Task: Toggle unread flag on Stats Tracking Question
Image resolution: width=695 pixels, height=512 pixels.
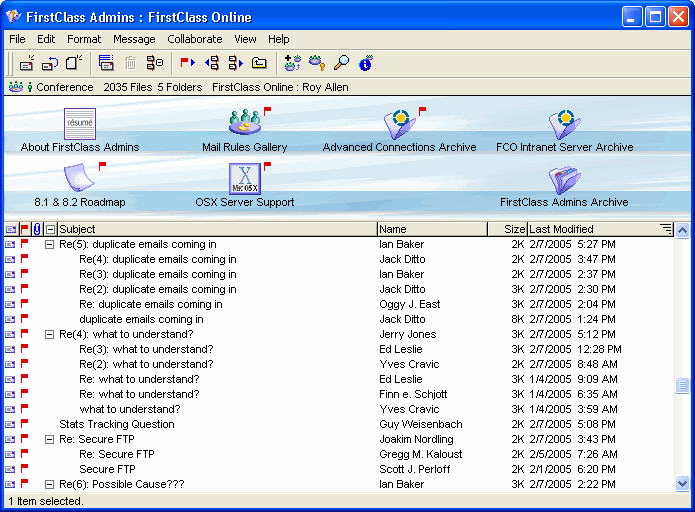Action: [x=24, y=423]
